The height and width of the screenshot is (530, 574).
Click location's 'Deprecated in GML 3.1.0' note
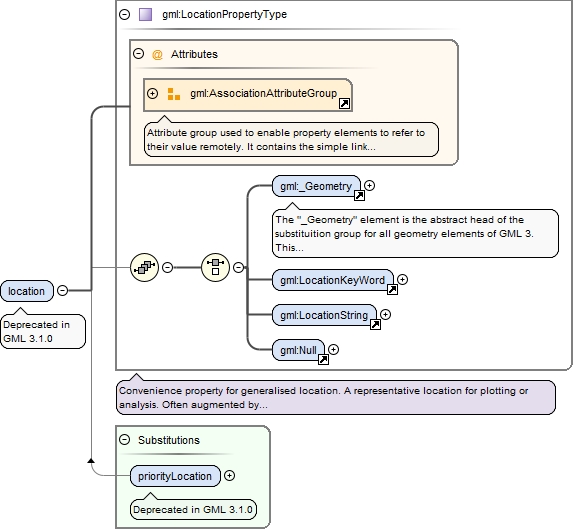tap(43, 331)
